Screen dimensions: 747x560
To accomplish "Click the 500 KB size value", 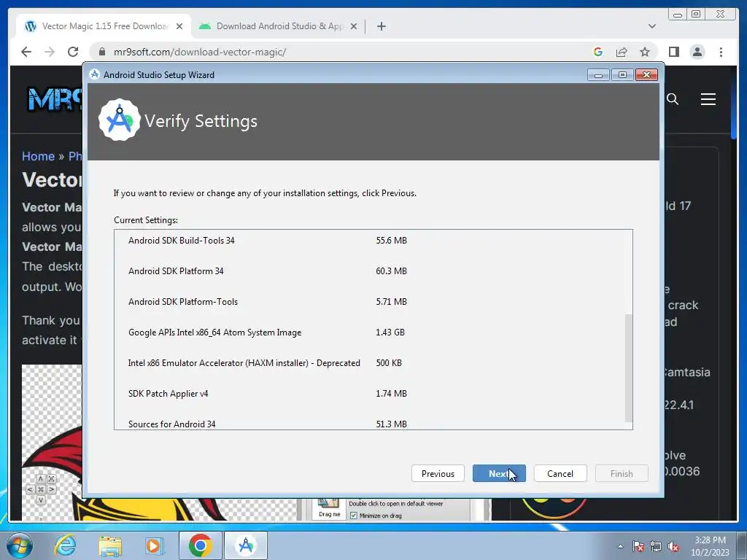I will pyautogui.click(x=389, y=363).
